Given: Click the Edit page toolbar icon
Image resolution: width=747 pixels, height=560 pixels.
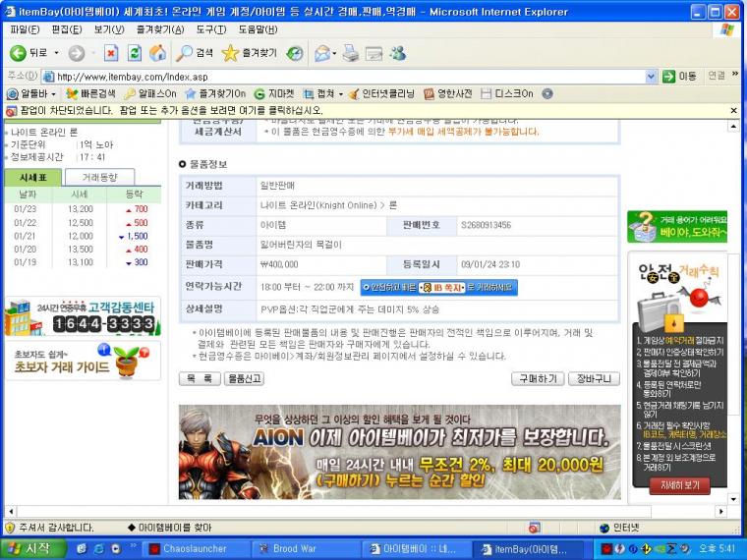Looking at the screenshot, I should (x=373, y=54).
